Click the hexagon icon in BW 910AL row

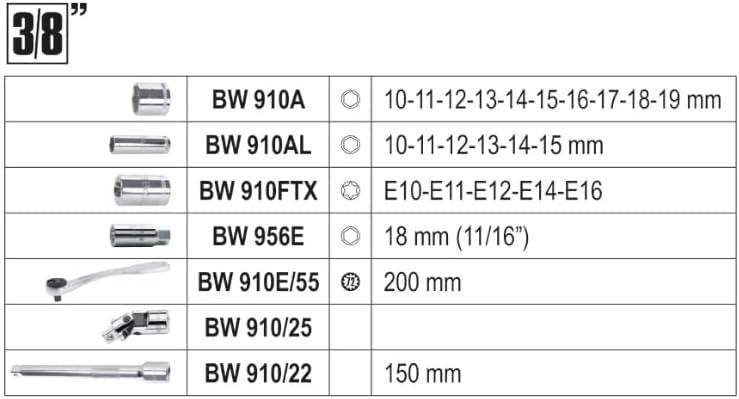tap(350, 145)
